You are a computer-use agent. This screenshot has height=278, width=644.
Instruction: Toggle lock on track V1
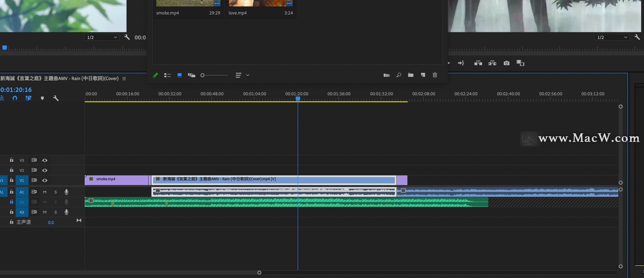[11, 180]
